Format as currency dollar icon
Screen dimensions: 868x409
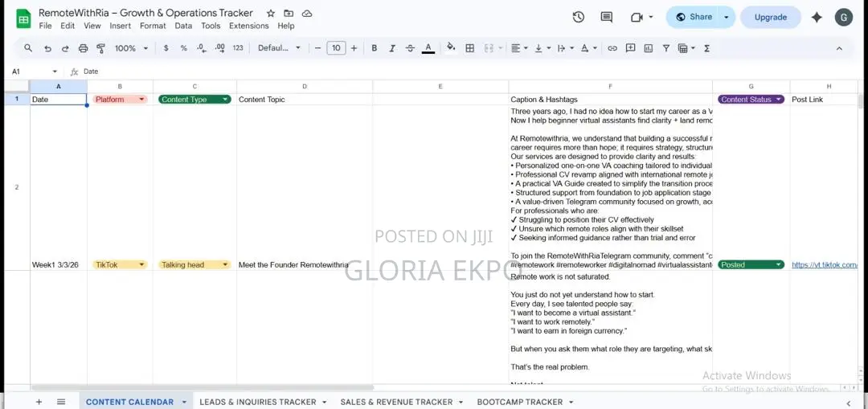(166, 48)
